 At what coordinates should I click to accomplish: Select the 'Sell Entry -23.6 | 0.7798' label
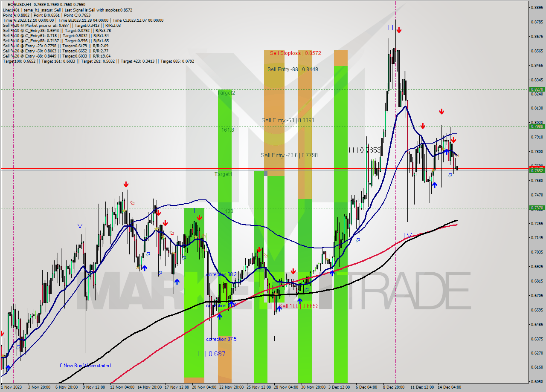[289, 156]
